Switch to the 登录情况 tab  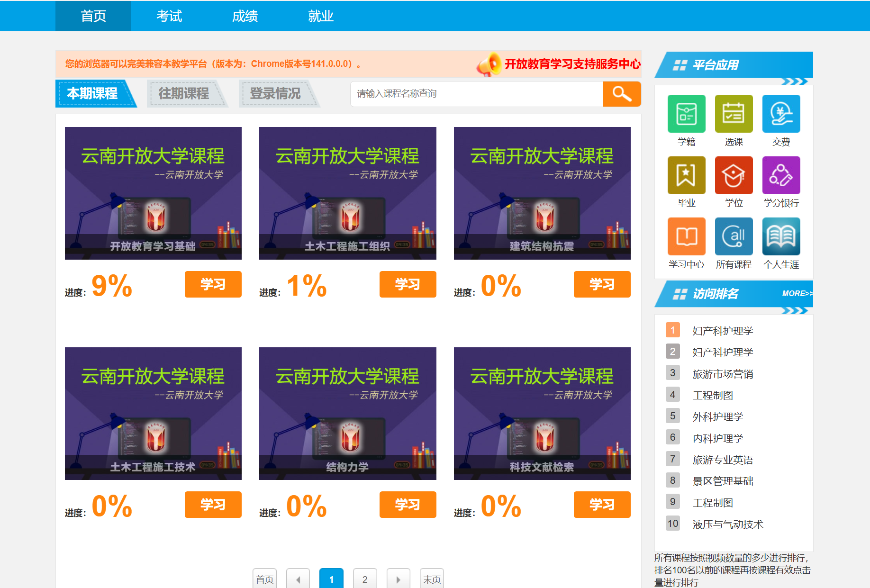point(275,94)
